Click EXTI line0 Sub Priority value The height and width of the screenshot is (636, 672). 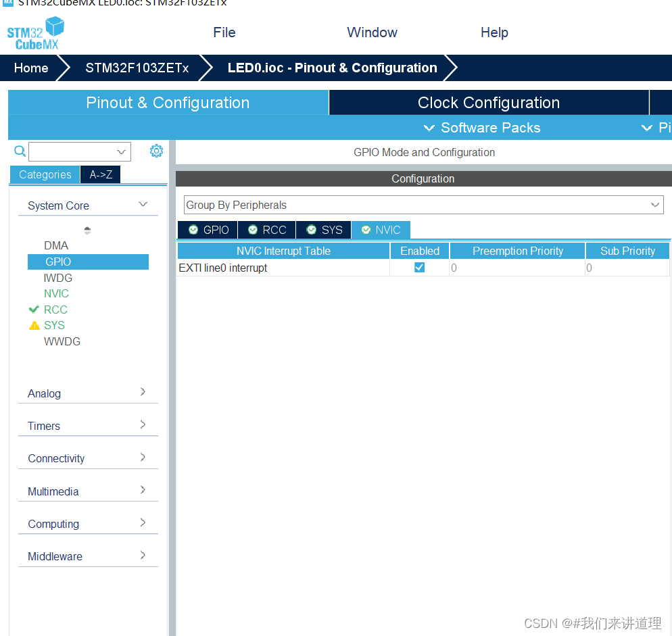point(627,268)
